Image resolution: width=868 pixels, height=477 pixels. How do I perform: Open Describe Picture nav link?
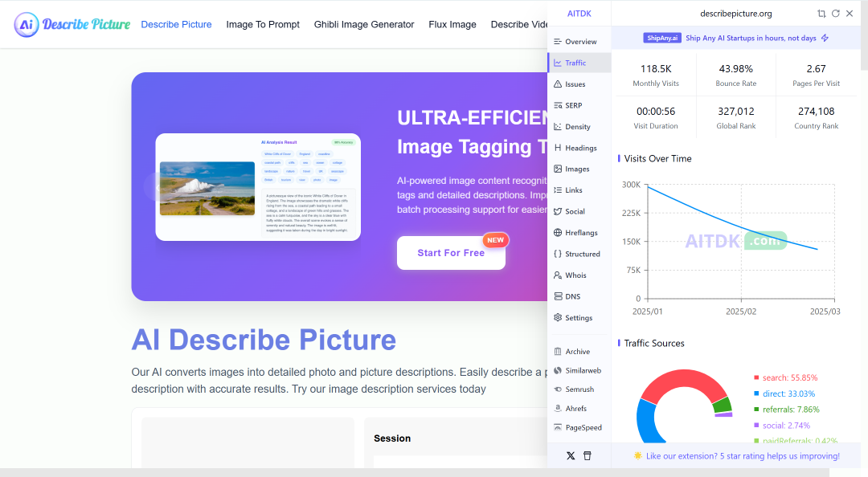tap(176, 24)
